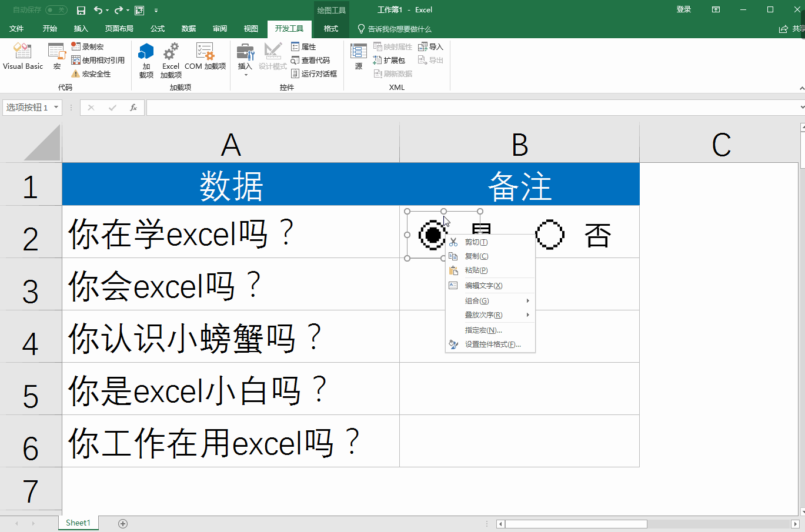
Task: Click the Name Box showing 选项按钮 1
Action: tap(28, 108)
